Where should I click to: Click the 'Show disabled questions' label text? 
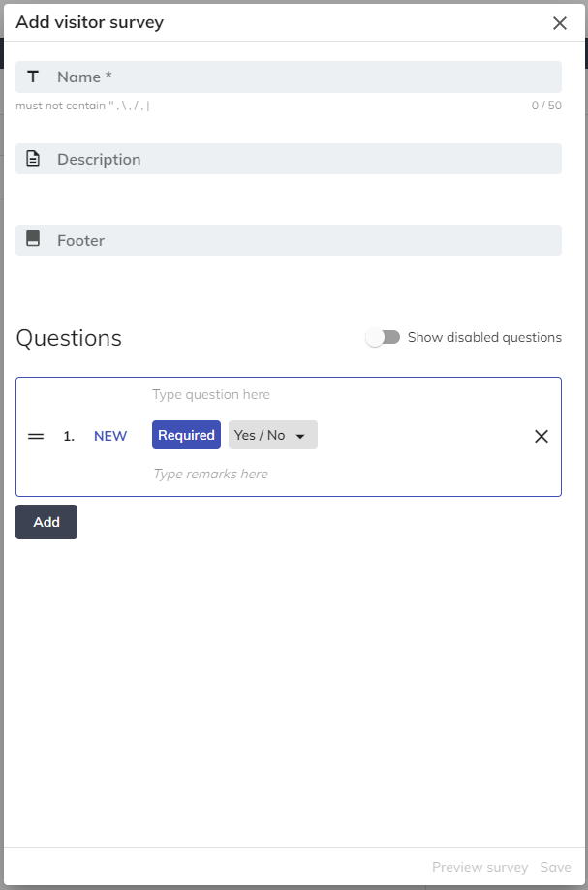click(x=484, y=338)
